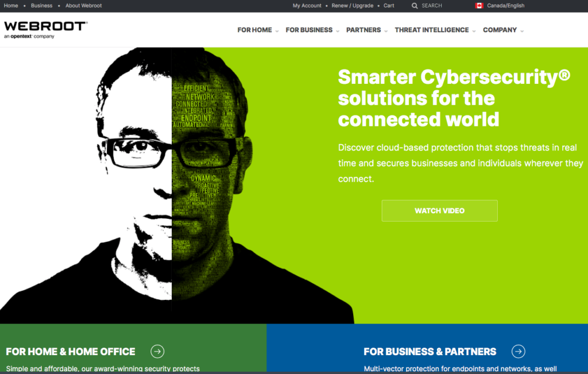Expand the Partners dropdown chevron
Image resolution: width=588 pixels, height=374 pixels.
(x=386, y=31)
